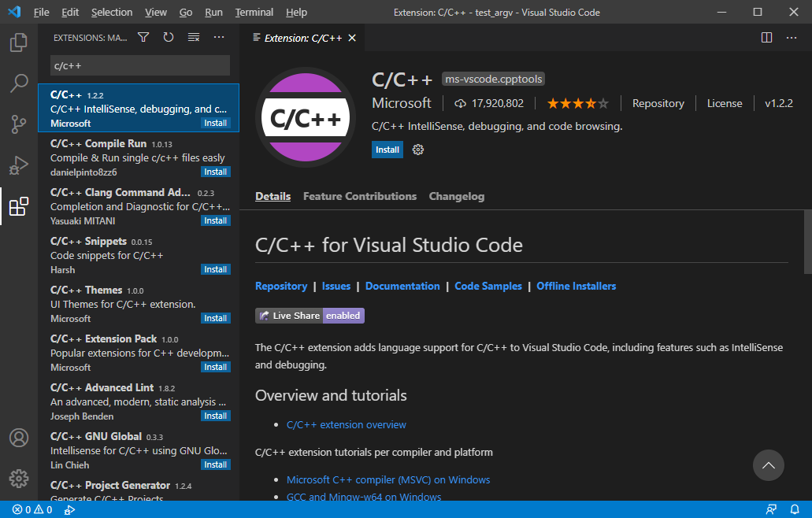Open the Search view in activity bar
Screen dimensions: 812x518
tap(19, 83)
